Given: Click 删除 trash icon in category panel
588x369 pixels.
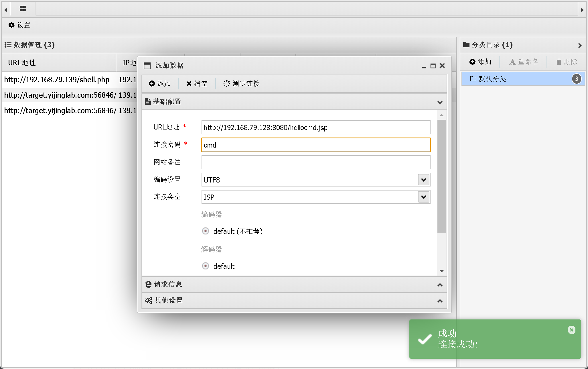Looking at the screenshot, I should pos(559,62).
